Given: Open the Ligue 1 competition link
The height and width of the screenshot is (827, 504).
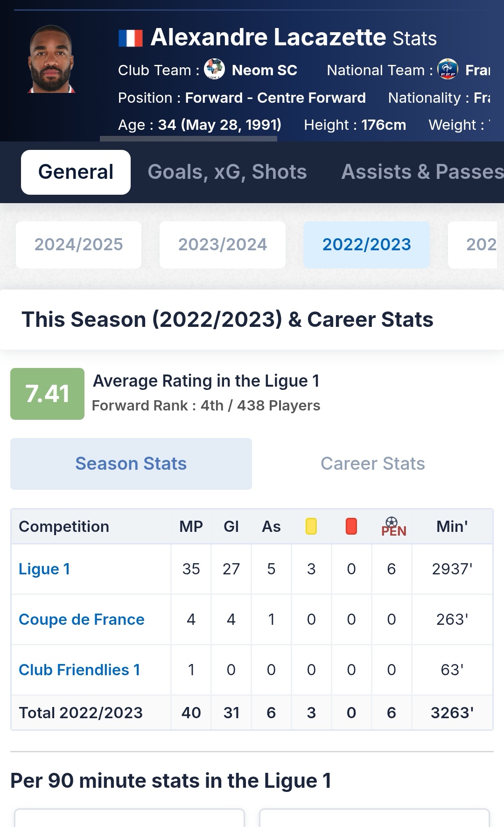Looking at the screenshot, I should pyautogui.click(x=44, y=569).
